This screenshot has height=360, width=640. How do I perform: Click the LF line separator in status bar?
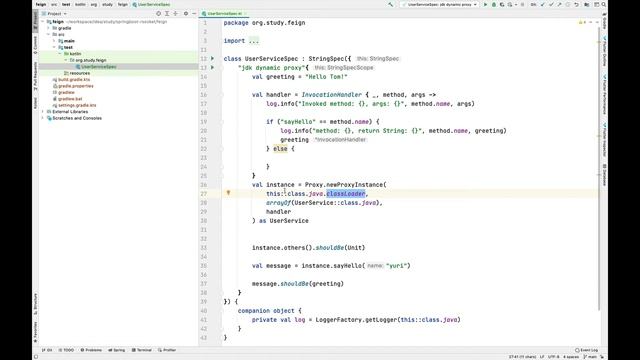tap(542, 357)
